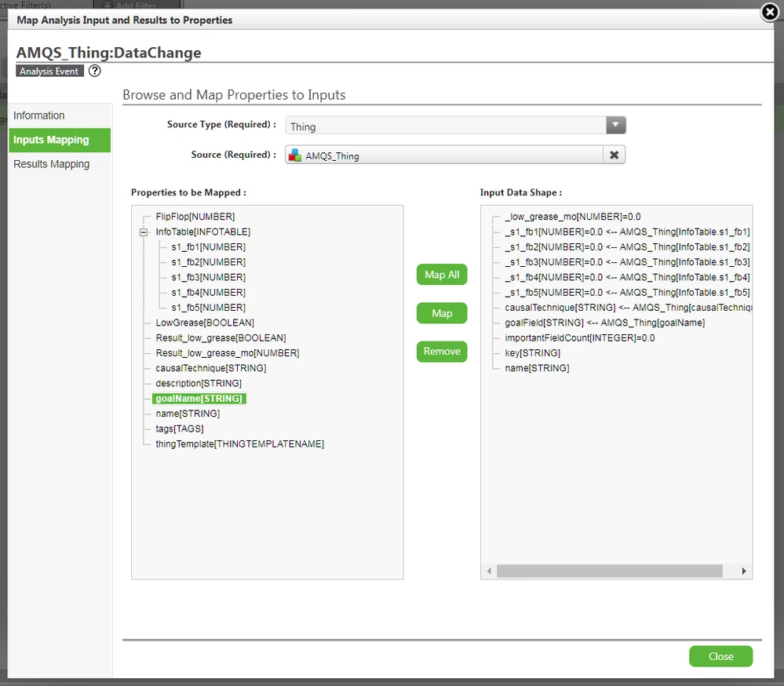Clear the AMQS_Thing source with X

614,155
